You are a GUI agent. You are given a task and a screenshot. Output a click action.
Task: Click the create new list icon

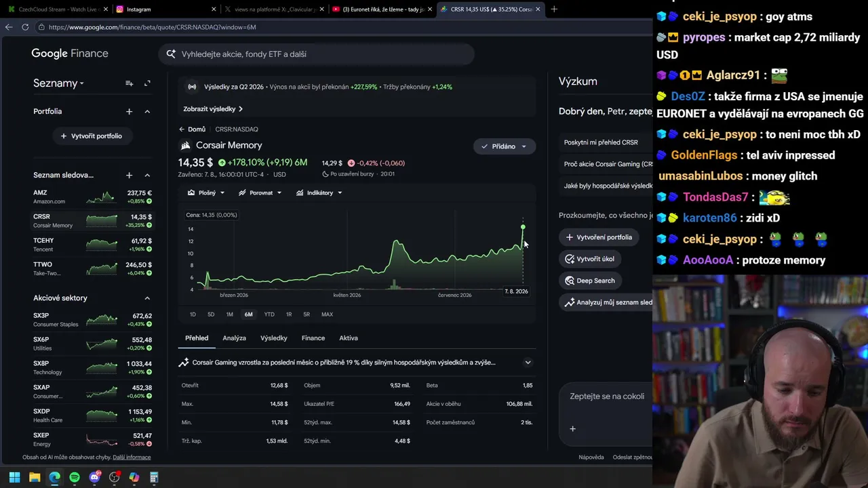click(x=129, y=83)
